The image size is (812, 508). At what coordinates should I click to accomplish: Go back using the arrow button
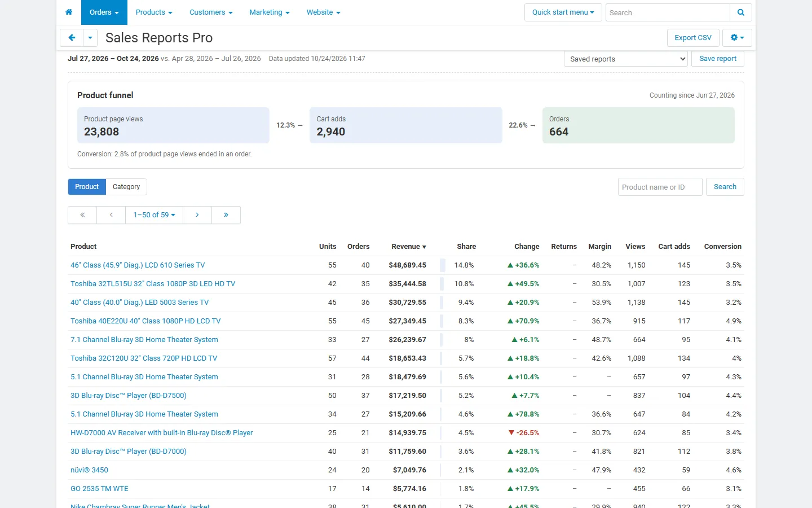[72, 38]
